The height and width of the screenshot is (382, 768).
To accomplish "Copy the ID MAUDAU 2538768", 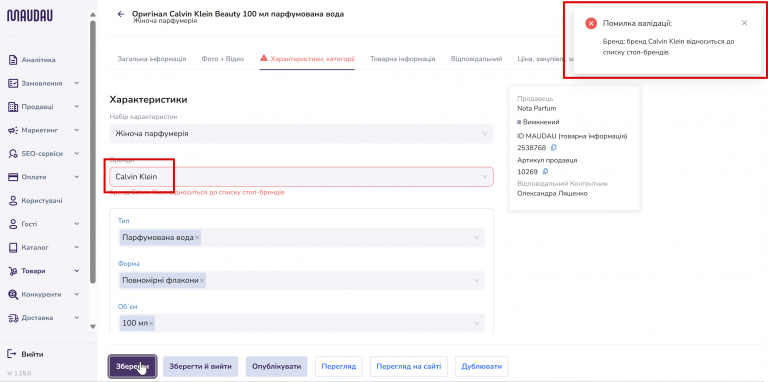I will coord(553,147).
